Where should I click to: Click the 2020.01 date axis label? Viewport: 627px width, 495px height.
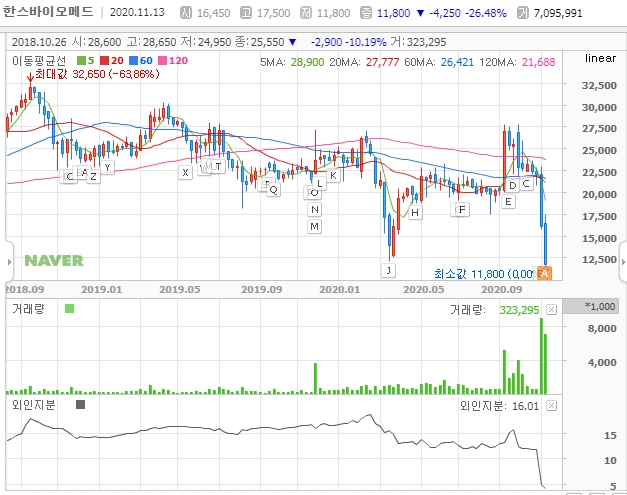[x=339, y=289]
